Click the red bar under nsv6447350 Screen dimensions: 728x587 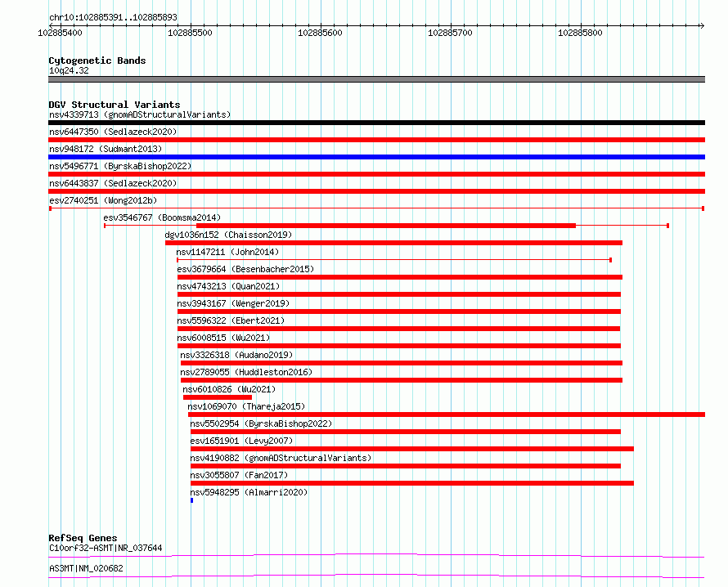click(376, 140)
